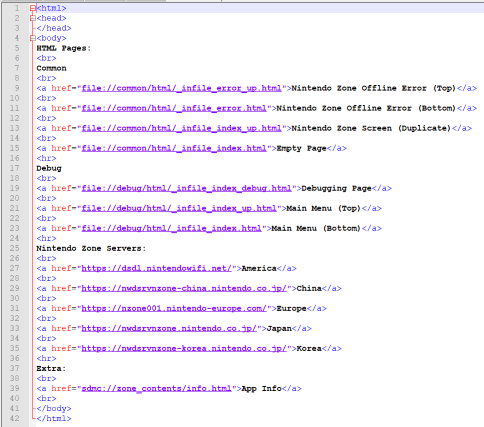The height and width of the screenshot is (427, 484).
Task: Click the <br> tag on line 6
Action: tap(46, 58)
